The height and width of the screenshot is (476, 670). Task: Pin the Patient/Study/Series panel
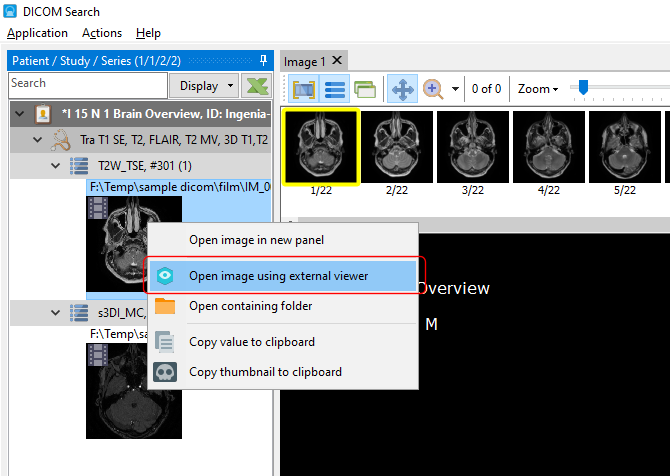pos(263,60)
